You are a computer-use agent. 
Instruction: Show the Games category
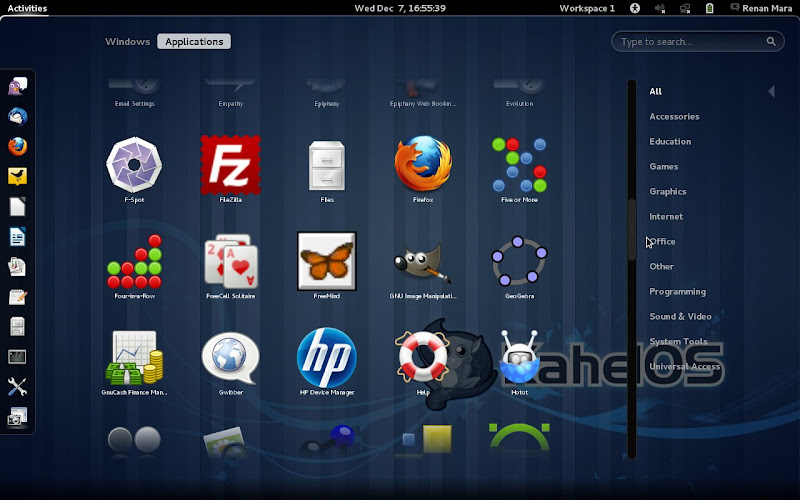click(x=663, y=166)
